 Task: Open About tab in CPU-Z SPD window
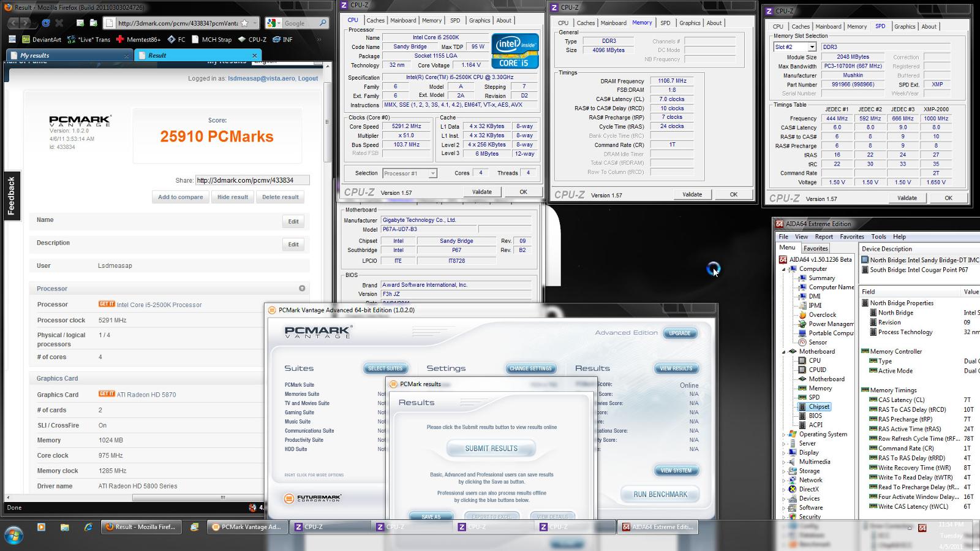pyautogui.click(x=929, y=26)
